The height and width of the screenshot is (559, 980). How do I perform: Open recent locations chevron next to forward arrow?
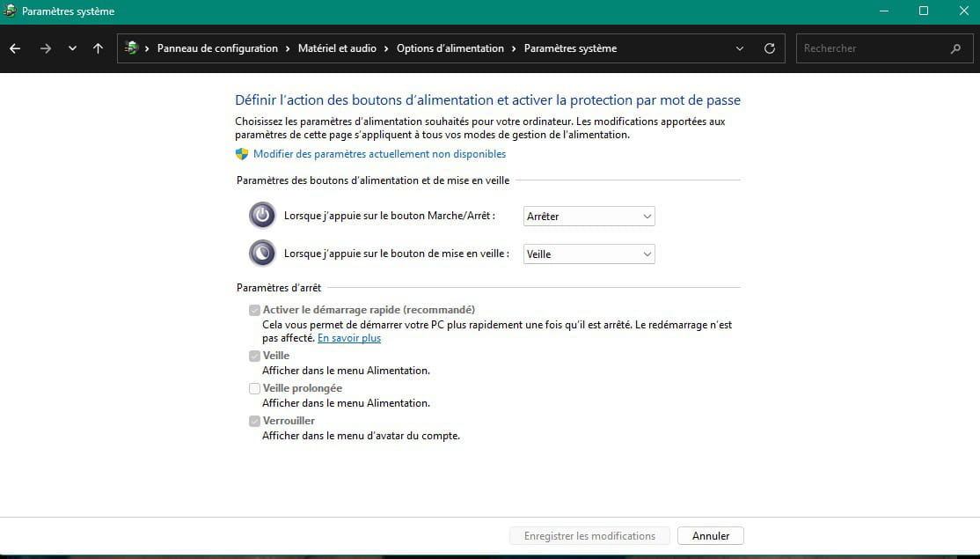pyautogui.click(x=72, y=48)
